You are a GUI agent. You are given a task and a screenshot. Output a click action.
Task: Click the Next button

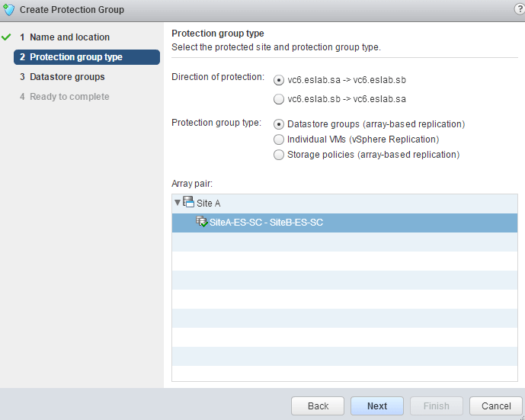pos(377,406)
